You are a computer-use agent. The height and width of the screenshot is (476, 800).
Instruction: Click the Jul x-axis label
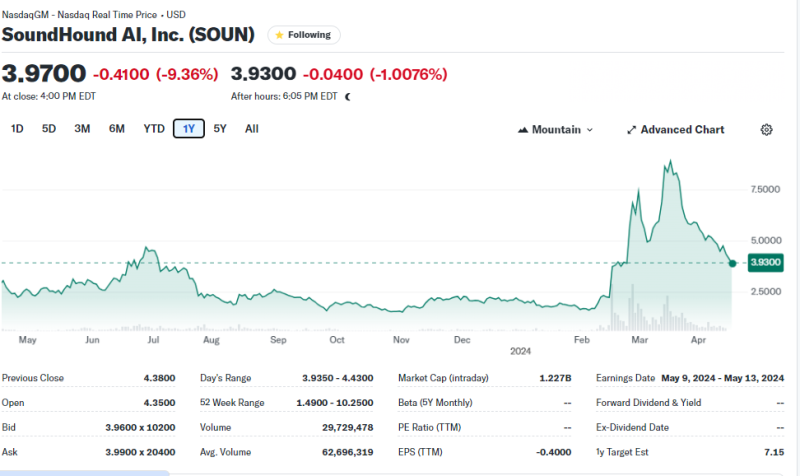pyautogui.click(x=153, y=340)
